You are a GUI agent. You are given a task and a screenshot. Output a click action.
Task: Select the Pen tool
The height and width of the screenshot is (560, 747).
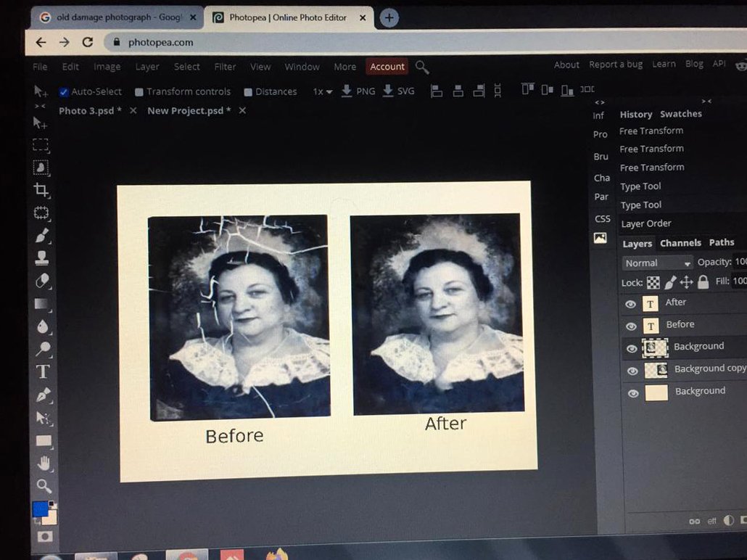44,395
